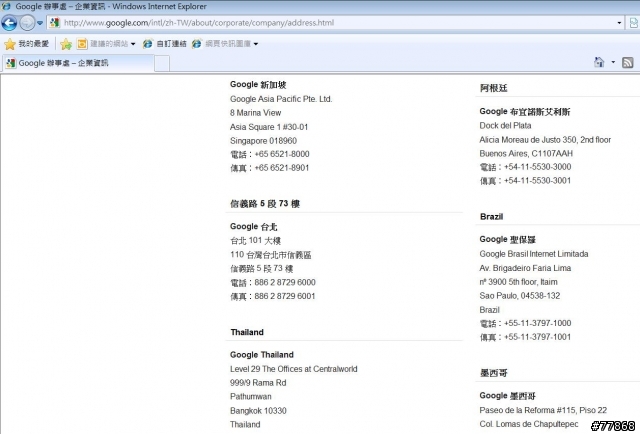
Task: Click the greyed Forward arrow button
Action: 27,23
